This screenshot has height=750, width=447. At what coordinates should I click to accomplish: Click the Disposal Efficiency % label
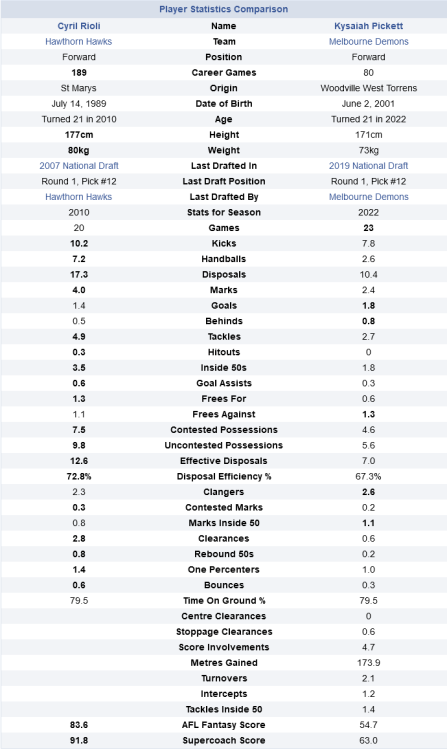[x=224, y=476]
